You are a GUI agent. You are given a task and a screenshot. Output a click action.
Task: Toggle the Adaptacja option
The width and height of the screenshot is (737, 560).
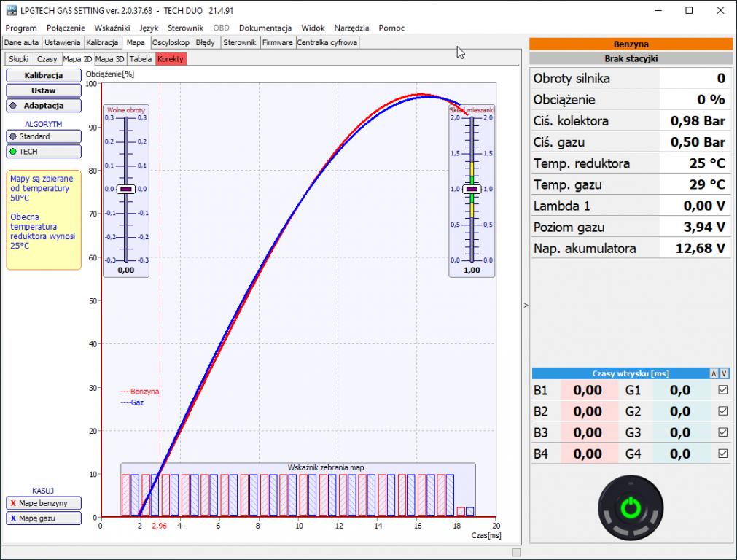tap(44, 105)
